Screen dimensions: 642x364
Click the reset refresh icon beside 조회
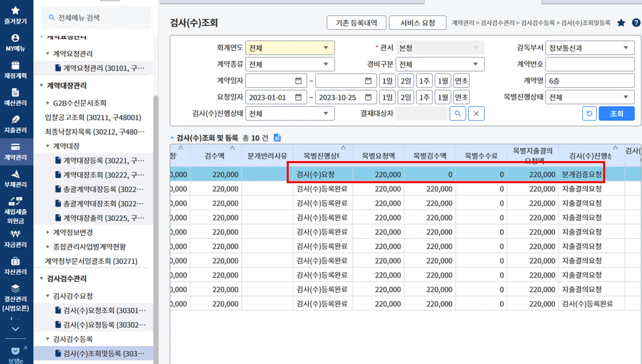[589, 113]
